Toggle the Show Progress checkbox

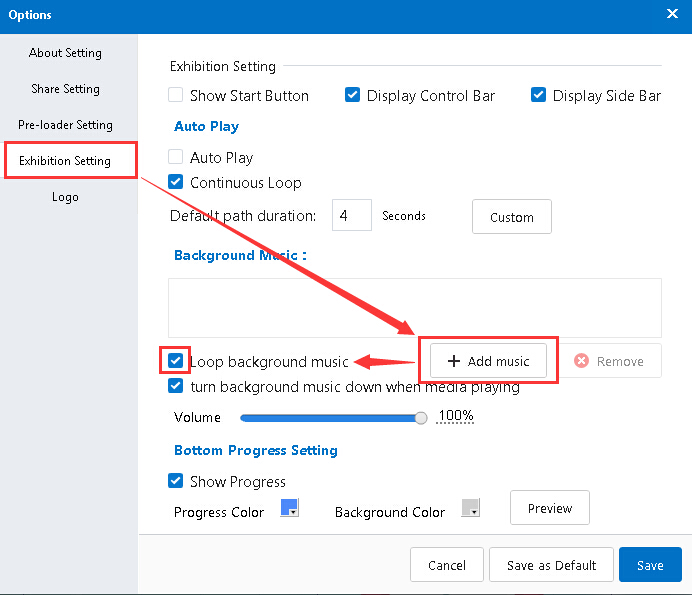(x=176, y=481)
